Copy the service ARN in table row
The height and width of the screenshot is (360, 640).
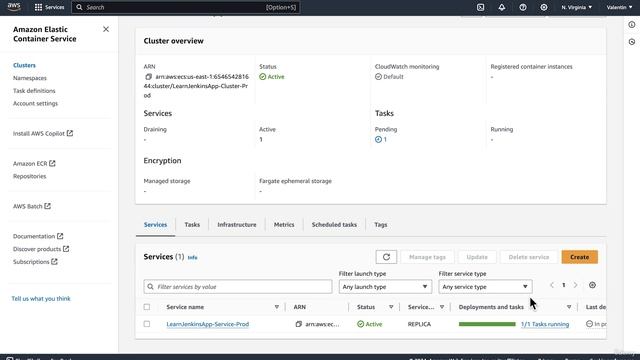click(299, 324)
